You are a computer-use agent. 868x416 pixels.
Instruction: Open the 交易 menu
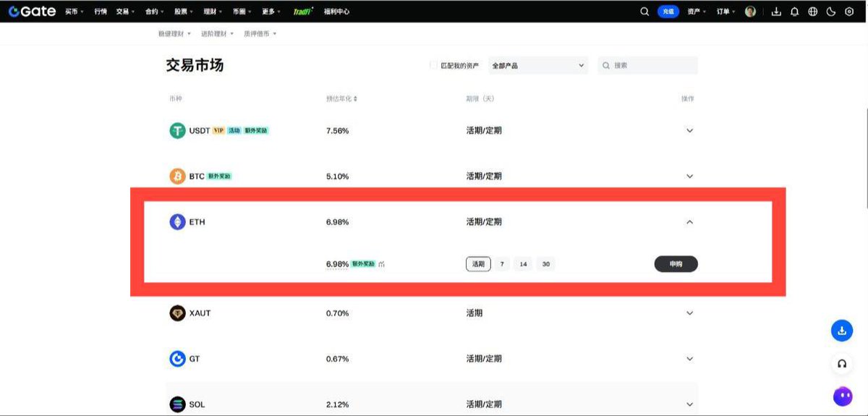click(x=126, y=12)
